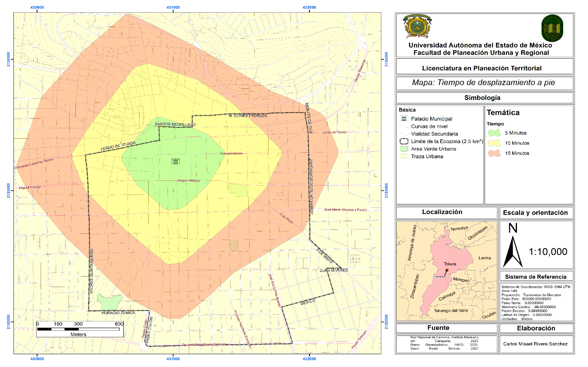The image size is (588, 367).
Task: Click the Palacio Municipal icon on the map
Action: pyautogui.click(x=175, y=162)
